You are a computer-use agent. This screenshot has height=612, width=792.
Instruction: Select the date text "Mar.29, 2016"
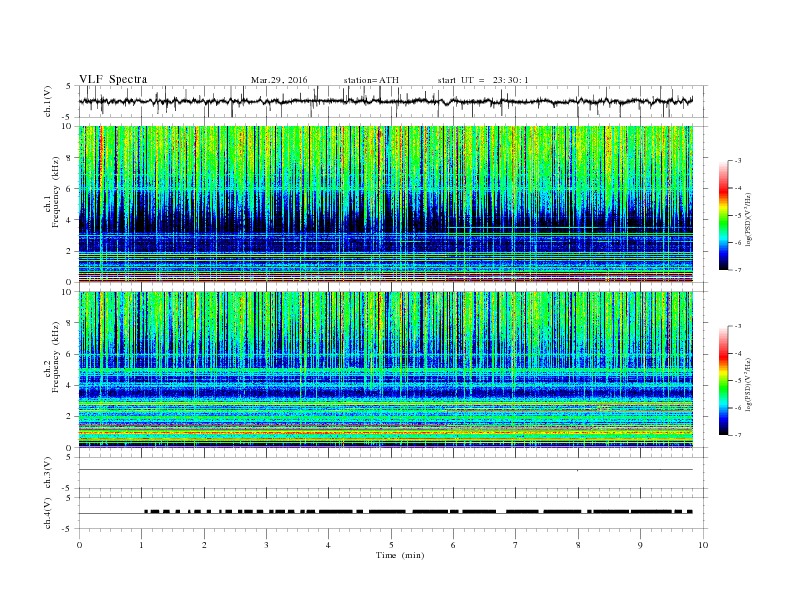[x=279, y=80]
